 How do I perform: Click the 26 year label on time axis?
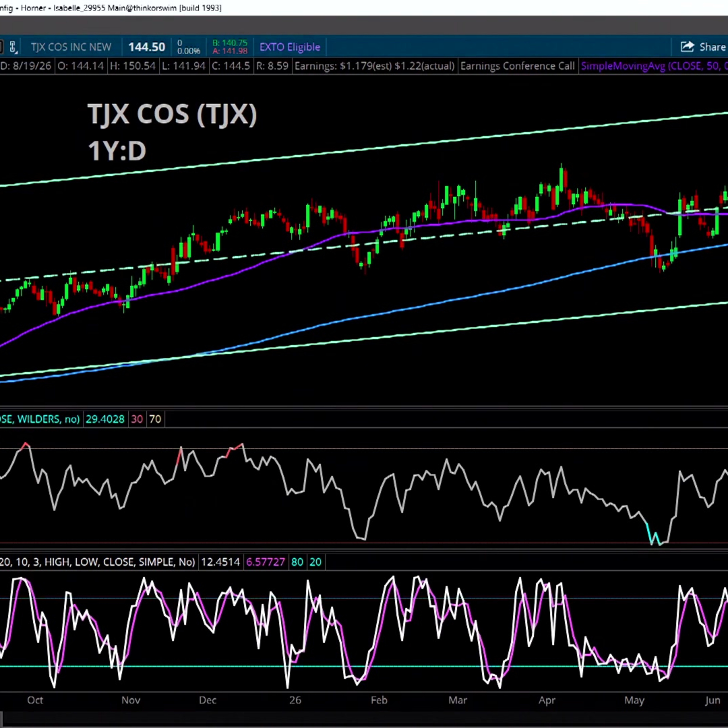pyautogui.click(x=295, y=700)
